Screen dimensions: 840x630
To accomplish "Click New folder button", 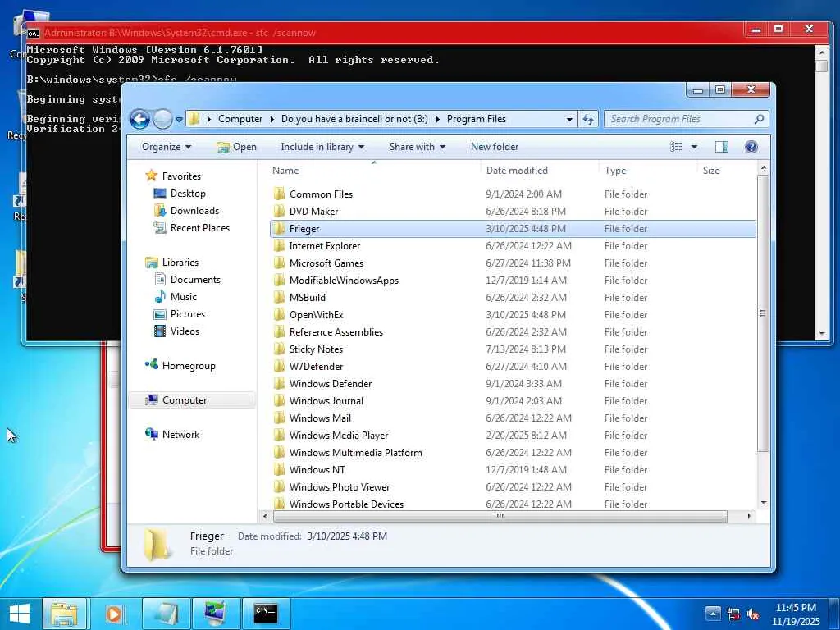I will (495, 147).
